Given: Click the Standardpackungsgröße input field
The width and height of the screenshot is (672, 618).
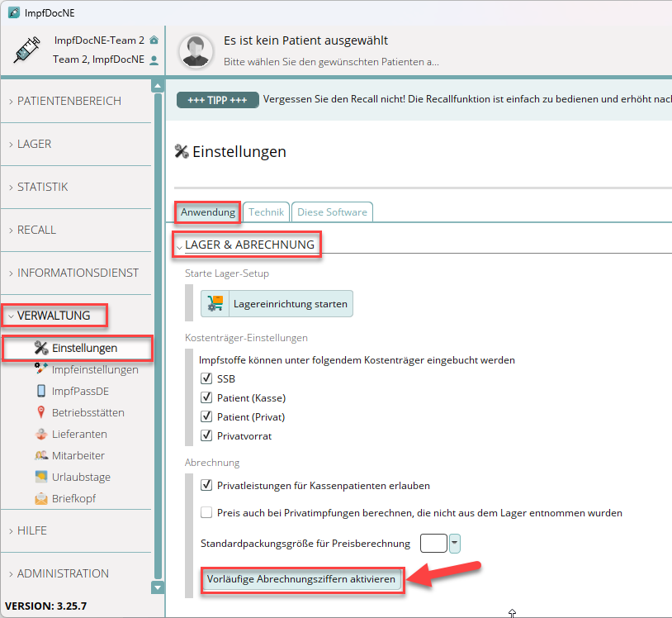Looking at the screenshot, I should tap(433, 543).
